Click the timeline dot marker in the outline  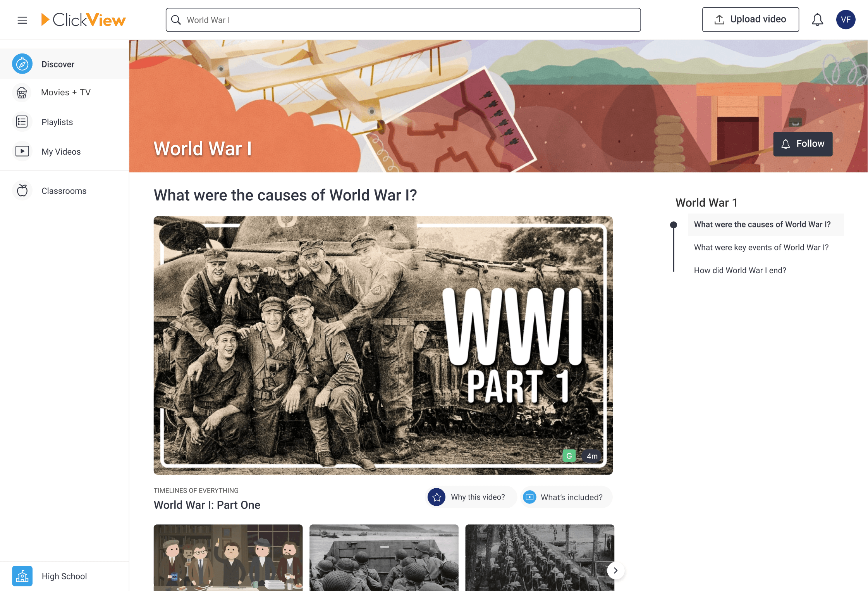[x=674, y=225]
